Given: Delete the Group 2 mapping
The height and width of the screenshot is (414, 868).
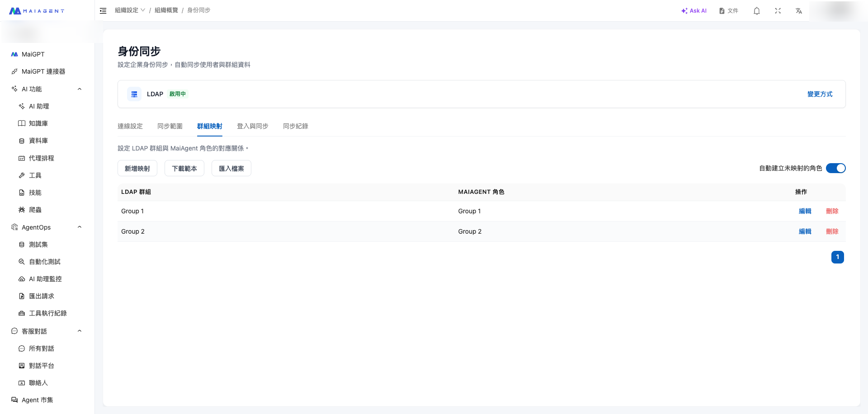Looking at the screenshot, I should pos(832,231).
